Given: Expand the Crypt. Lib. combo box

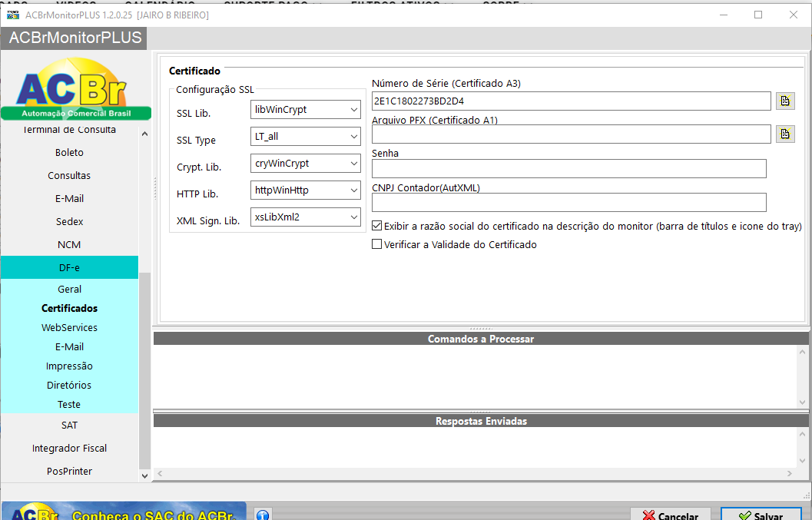Looking at the screenshot, I should pyautogui.click(x=306, y=164).
